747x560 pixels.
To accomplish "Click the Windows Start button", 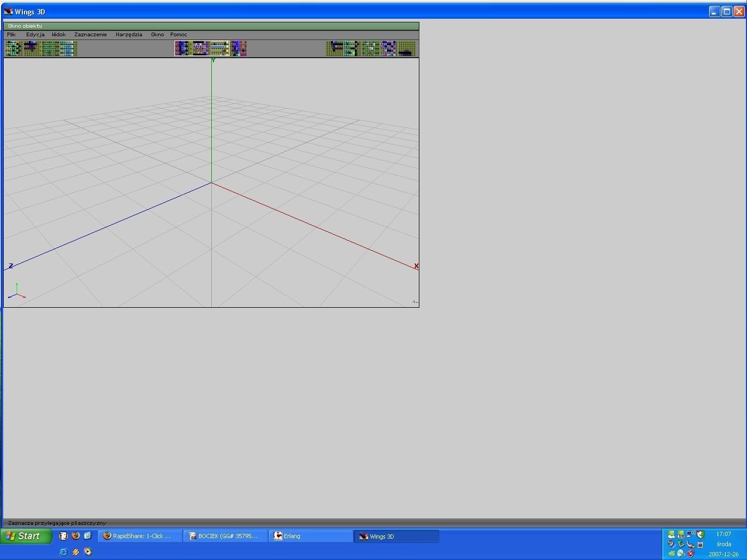I will coord(26,536).
